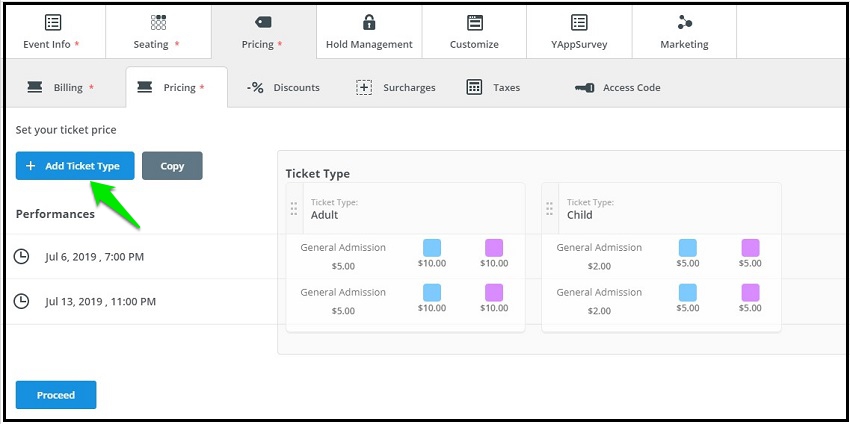Open the Marketing share-nodes icon
The image size is (850, 424).
click(685, 22)
